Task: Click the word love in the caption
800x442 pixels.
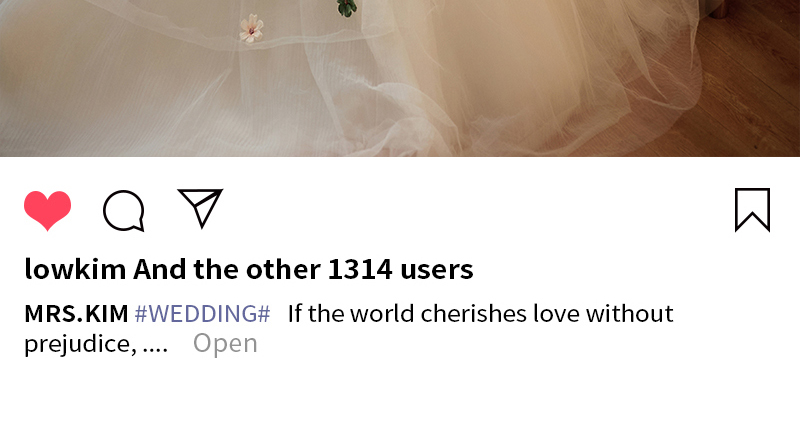Action: click(x=556, y=313)
